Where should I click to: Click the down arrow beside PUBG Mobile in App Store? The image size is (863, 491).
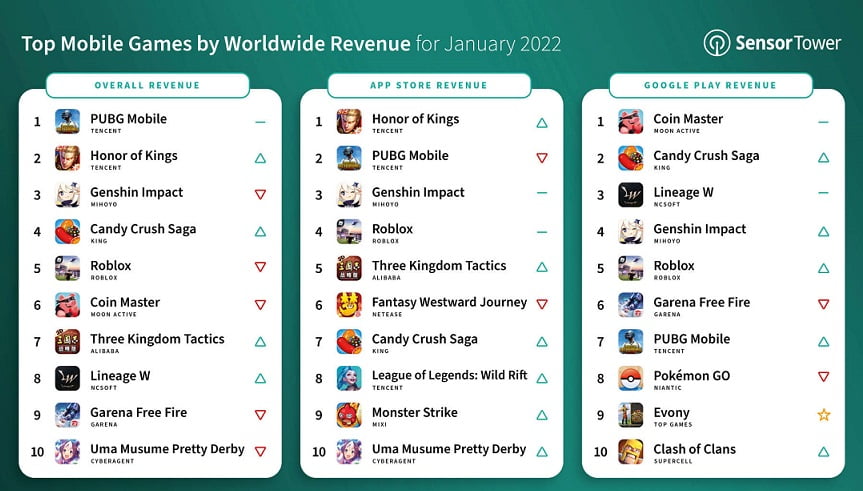coord(542,158)
